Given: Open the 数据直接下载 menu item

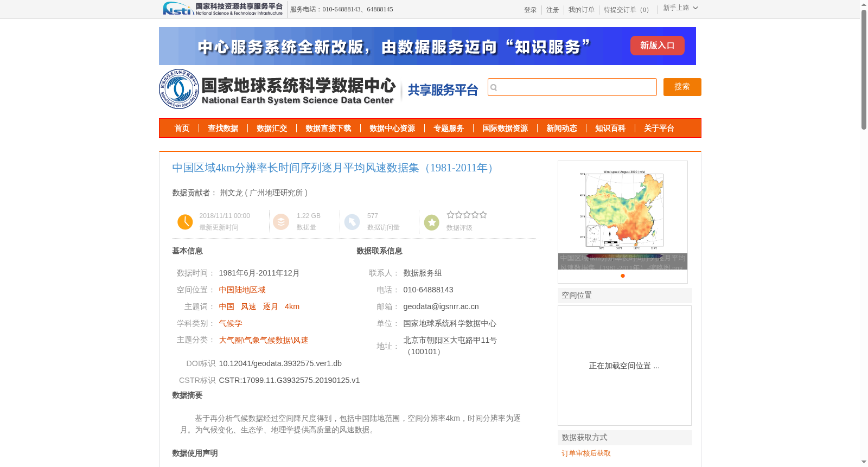Looking at the screenshot, I should [328, 129].
